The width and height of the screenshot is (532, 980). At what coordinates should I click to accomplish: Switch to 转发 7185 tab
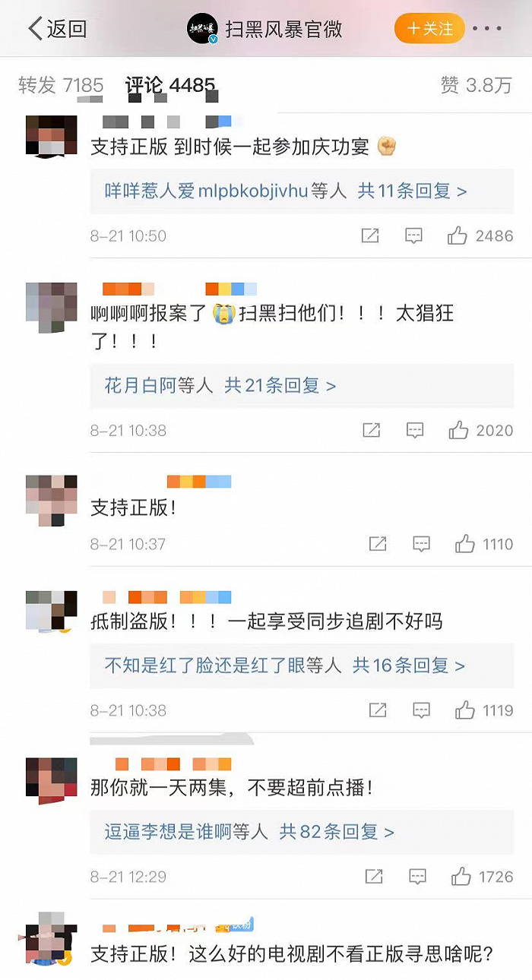61,85
